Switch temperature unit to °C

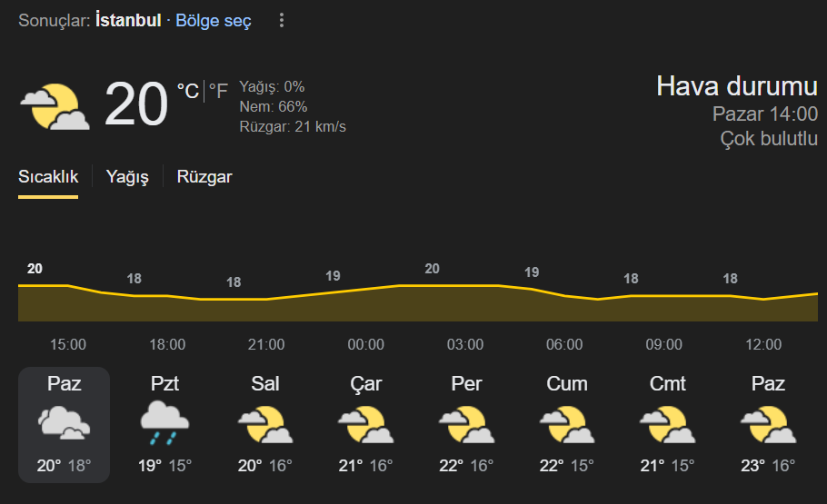188,91
